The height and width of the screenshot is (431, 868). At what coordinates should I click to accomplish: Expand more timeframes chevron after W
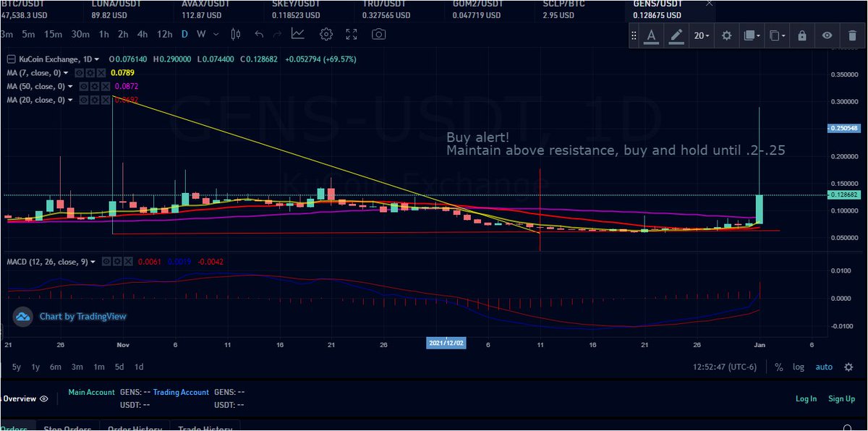click(x=216, y=34)
